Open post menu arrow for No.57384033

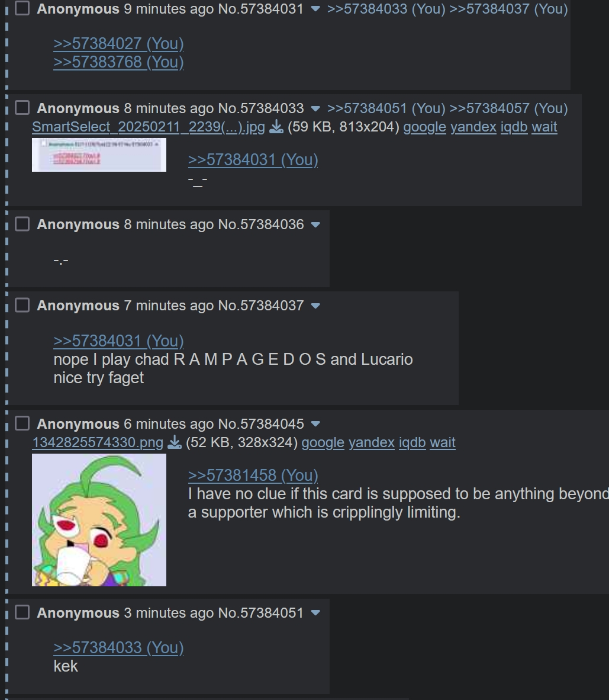(x=315, y=108)
